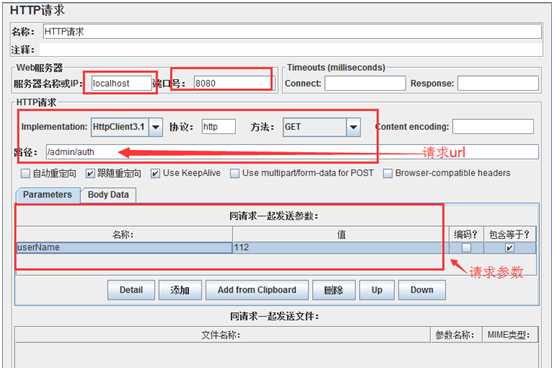Switch to the Body Data tab
The image size is (554, 370).
[x=108, y=195]
